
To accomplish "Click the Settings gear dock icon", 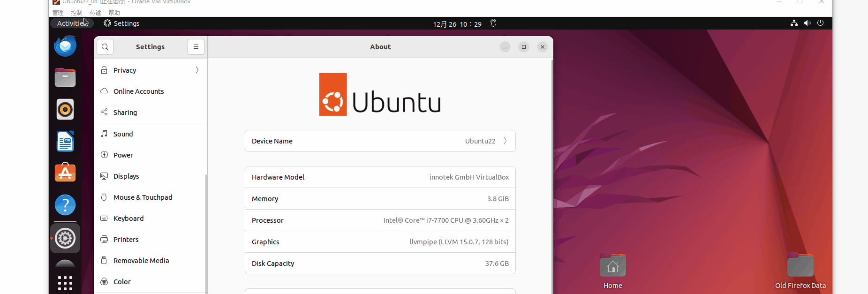I will click(65, 238).
